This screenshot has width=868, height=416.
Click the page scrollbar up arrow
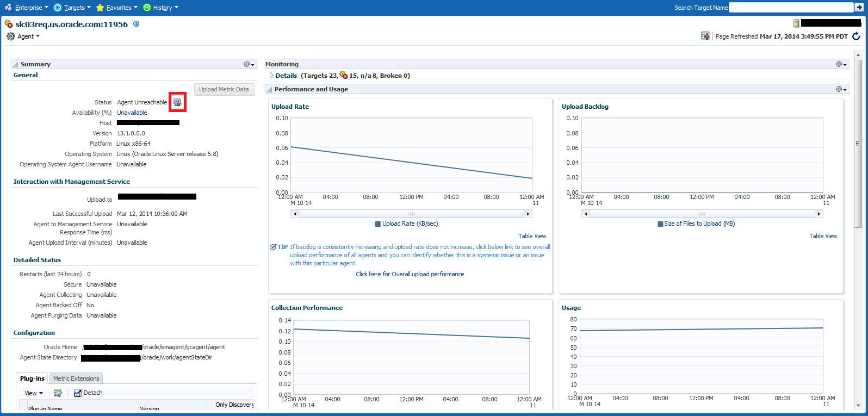coord(858,54)
